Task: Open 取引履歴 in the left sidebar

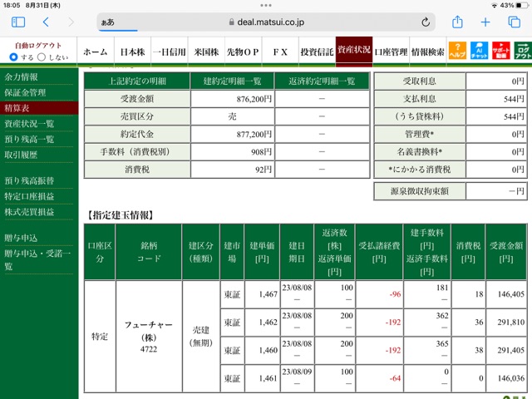Action: tap(21, 155)
